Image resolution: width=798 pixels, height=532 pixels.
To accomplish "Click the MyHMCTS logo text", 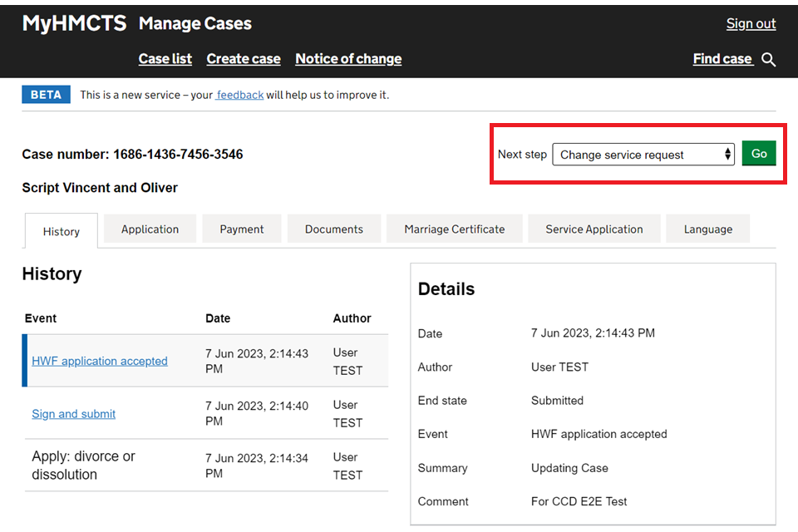I will tap(74, 23).
